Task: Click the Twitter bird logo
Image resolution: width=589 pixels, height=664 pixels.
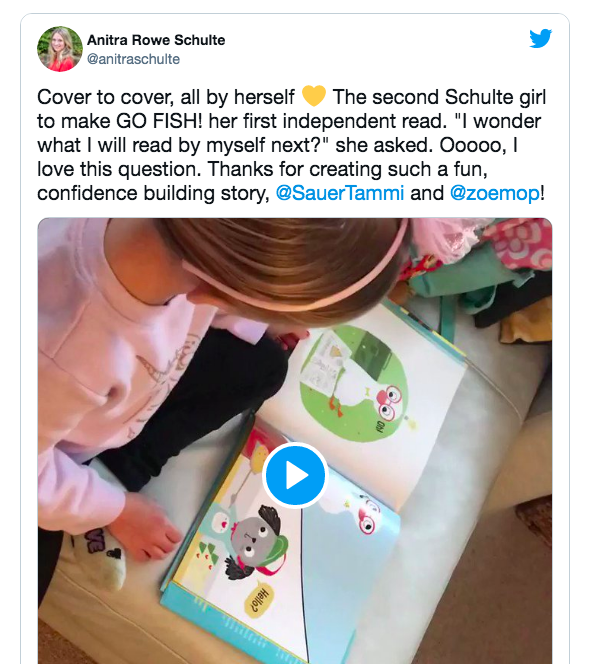Action: [540, 39]
